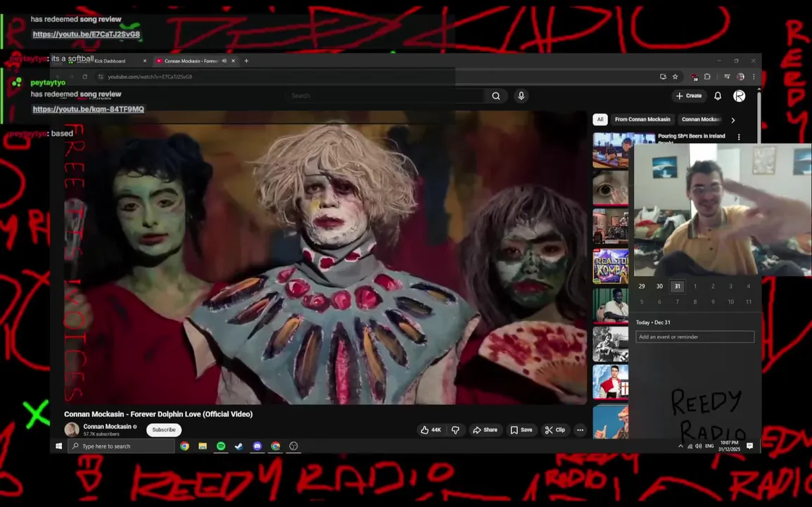
Task: Open more actions ellipsis below video
Action: (580, 430)
